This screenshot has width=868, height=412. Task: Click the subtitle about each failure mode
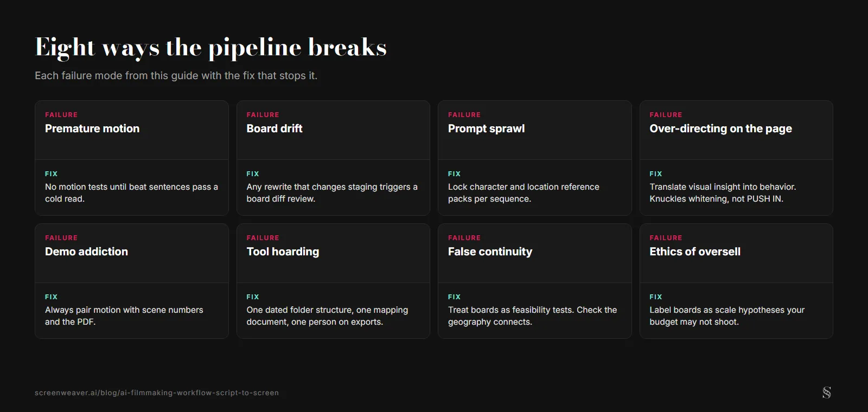(176, 76)
